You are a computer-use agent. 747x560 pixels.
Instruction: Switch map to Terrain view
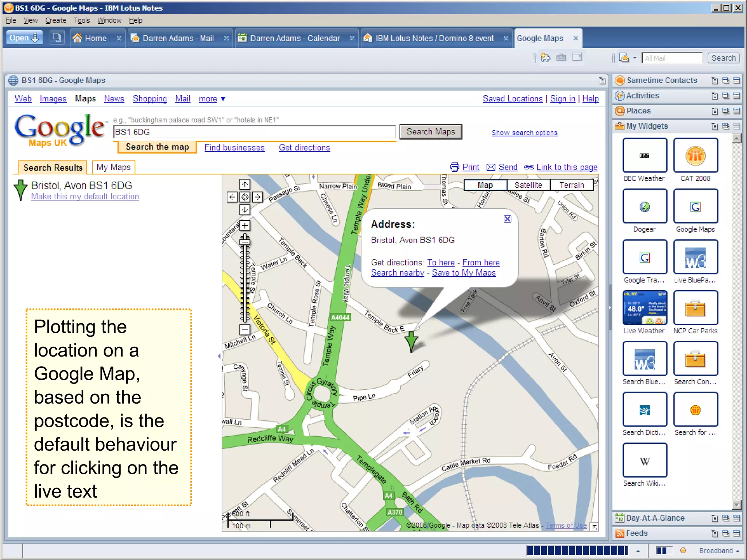(572, 185)
